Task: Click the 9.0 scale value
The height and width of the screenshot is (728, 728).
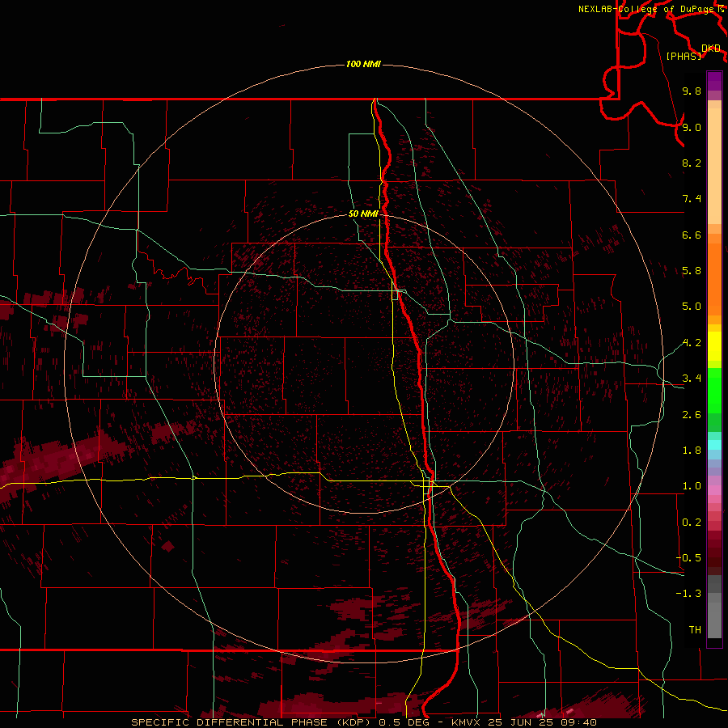Action: (692, 127)
